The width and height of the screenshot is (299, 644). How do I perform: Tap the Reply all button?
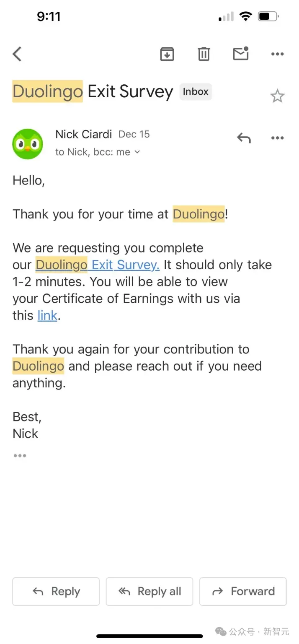[x=149, y=592]
